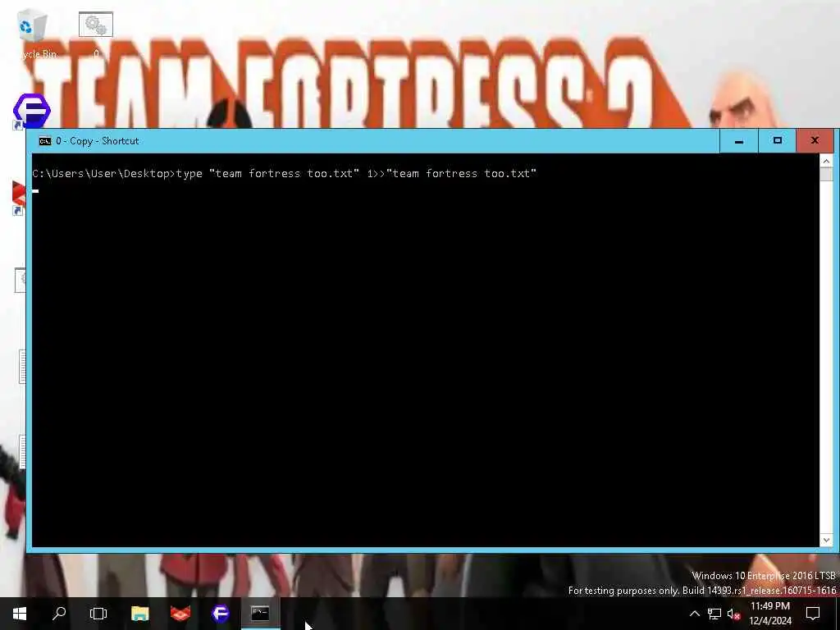Open taskbar Search magnifier
The image size is (840, 630).
(x=59, y=614)
